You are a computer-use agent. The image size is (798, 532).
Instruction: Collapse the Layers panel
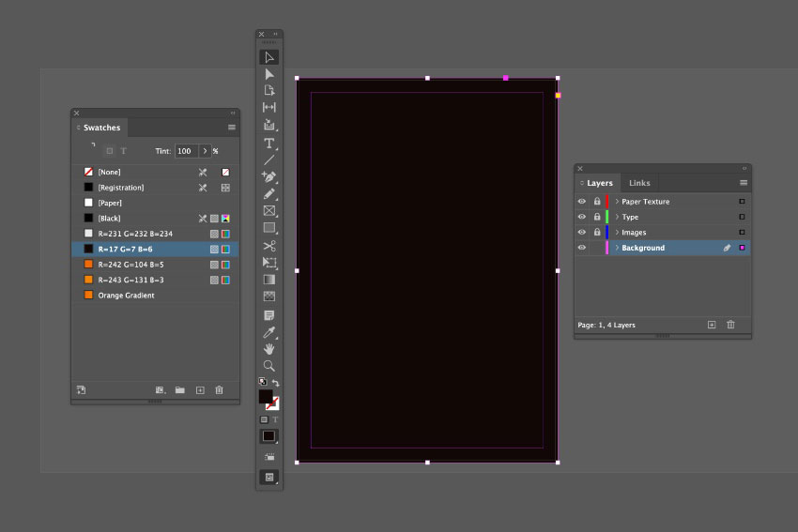(x=744, y=168)
